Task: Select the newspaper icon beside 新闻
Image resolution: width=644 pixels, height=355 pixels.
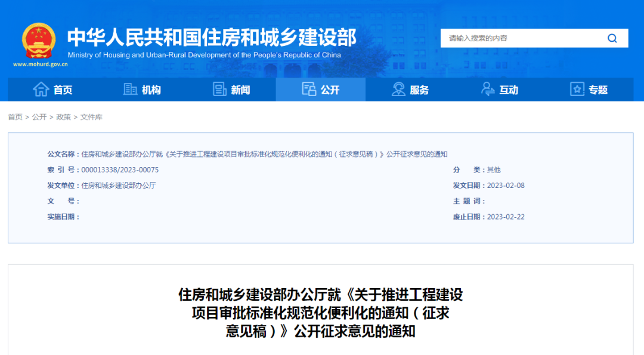Action: pyautogui.click(x=219, y=89)
